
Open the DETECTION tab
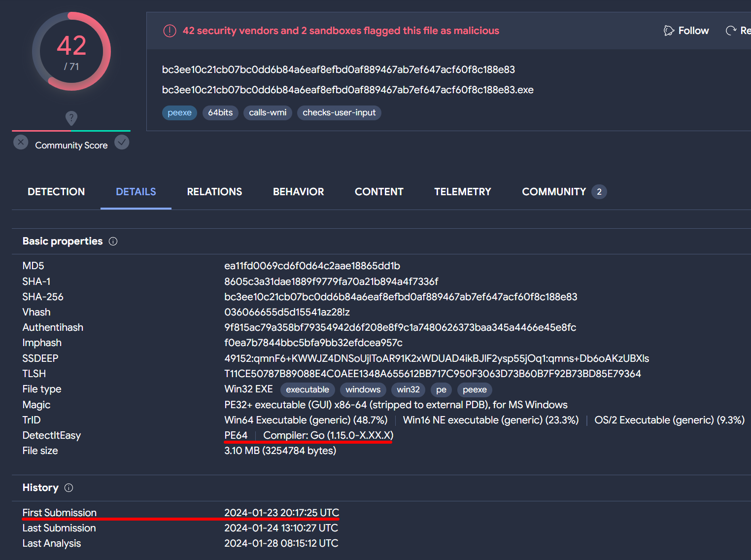click(x=56, y=192)
